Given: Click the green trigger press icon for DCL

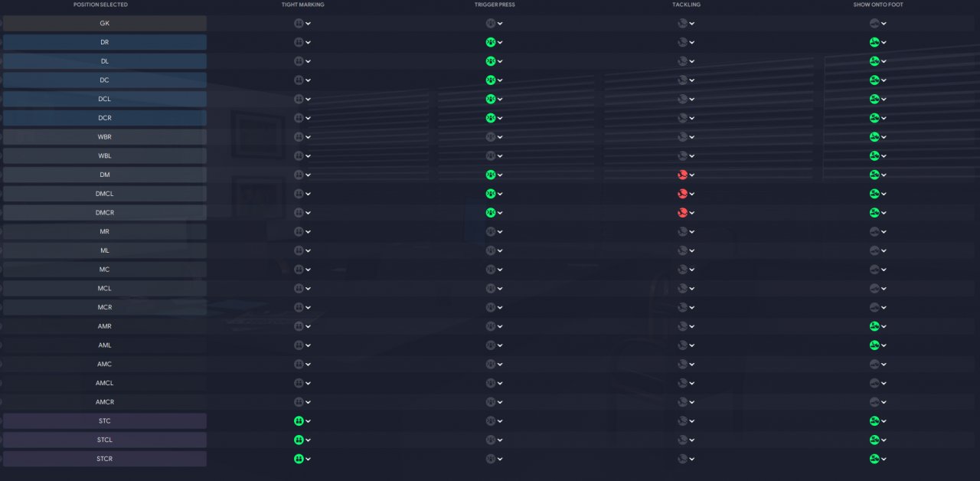Looking at the screenshot, I should point(491,99).
